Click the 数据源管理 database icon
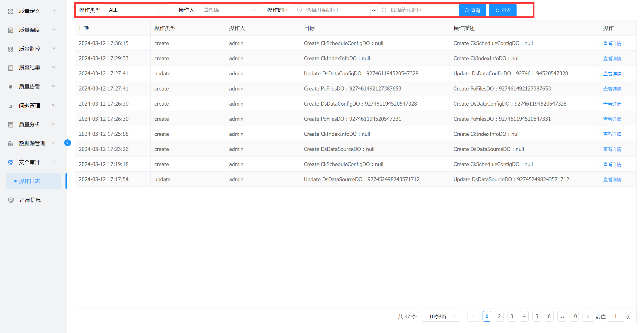 (x=10, y=143)
